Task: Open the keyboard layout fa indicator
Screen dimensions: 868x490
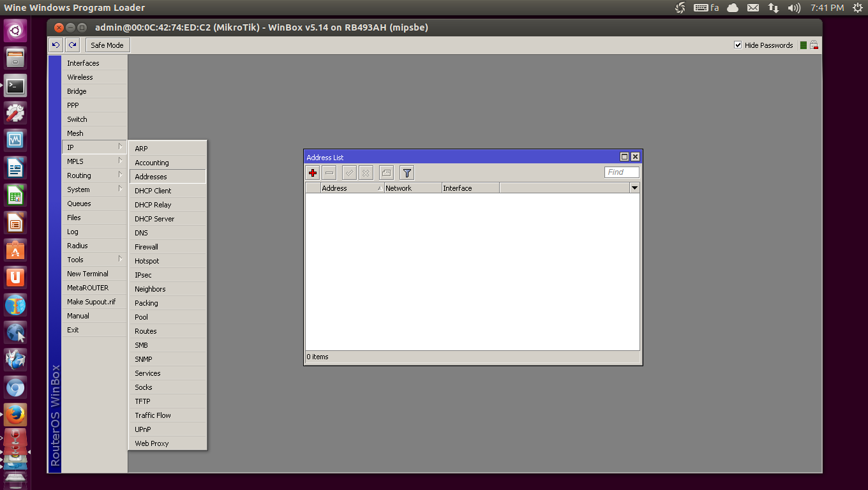Action: pos(707,8)
